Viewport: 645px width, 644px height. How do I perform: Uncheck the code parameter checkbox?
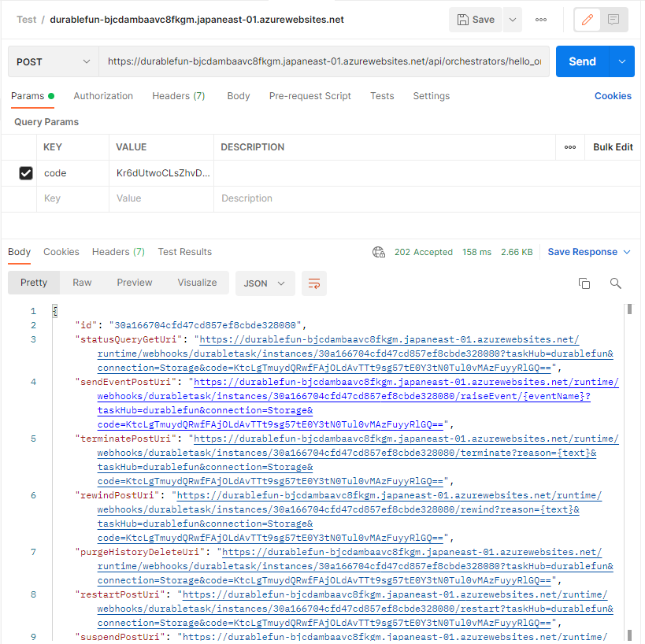coord(26,173)
